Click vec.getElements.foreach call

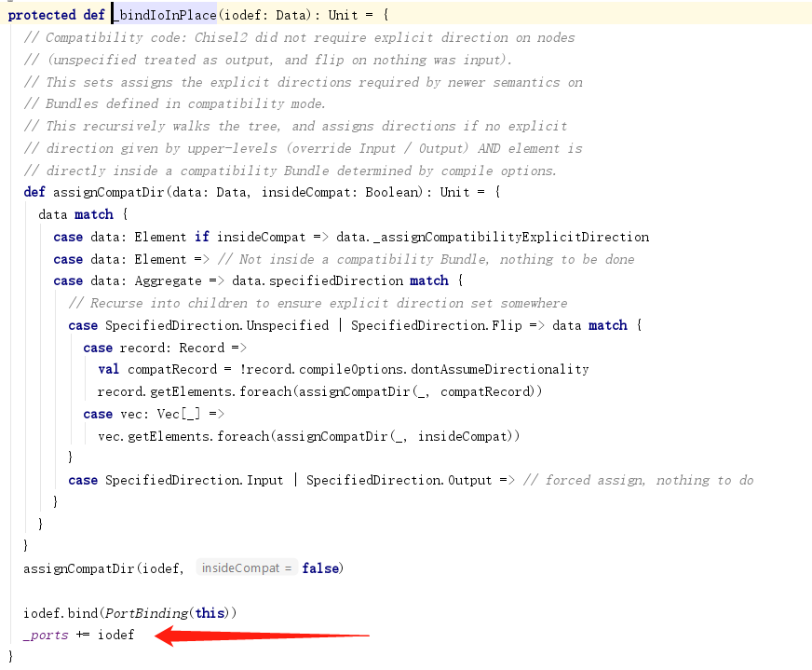pos(183,436)
